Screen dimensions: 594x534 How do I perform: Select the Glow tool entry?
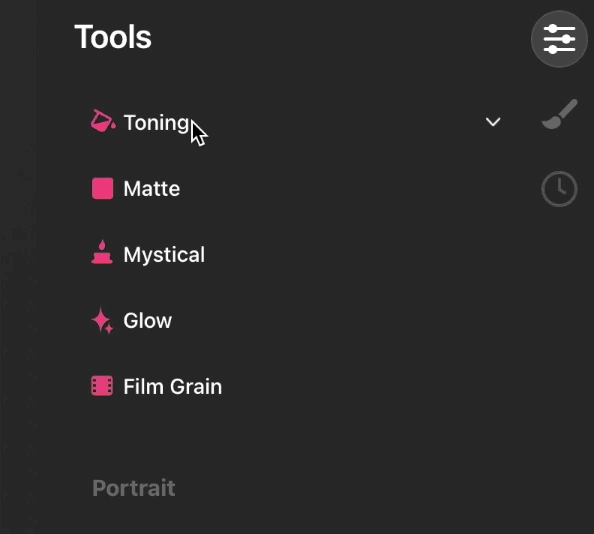297,320
